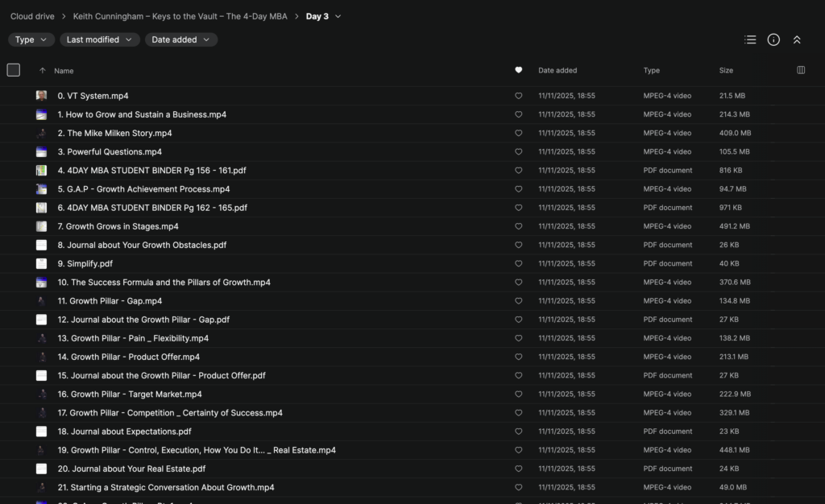
Task: Go to Cloud drive breadcrumb
Action: coord(33,16)
